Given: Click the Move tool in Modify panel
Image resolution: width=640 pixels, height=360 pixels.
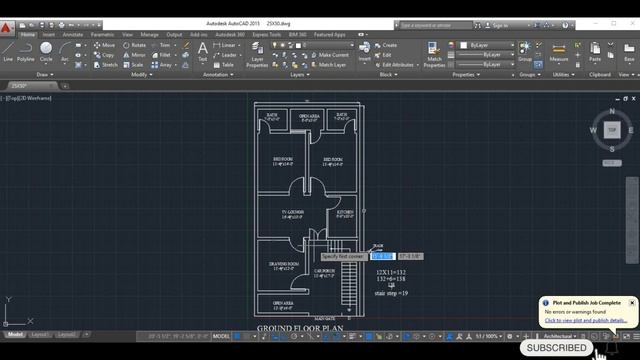Looking at the screenshot, I should point(104,45).
